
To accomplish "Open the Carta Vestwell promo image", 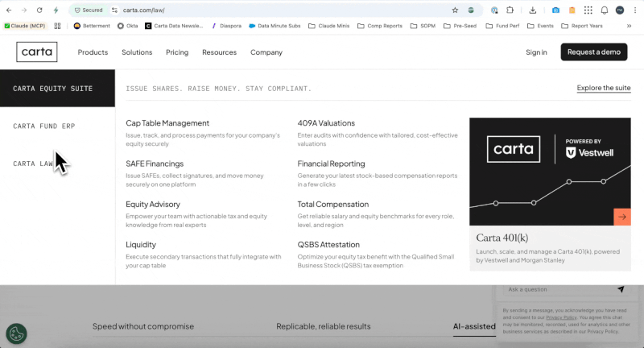I will pyautogui.click(x=550, y=172).
